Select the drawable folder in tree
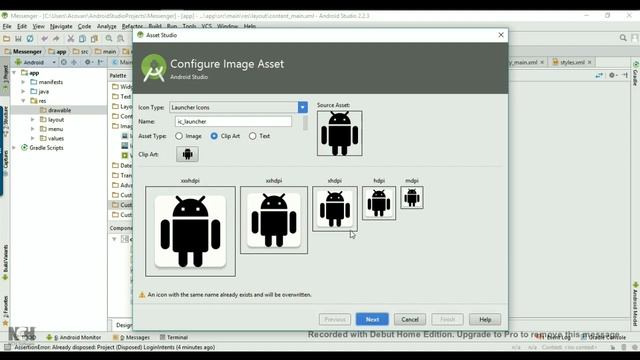The height and width of the screenshot is (360, 640). click(59, 110)
